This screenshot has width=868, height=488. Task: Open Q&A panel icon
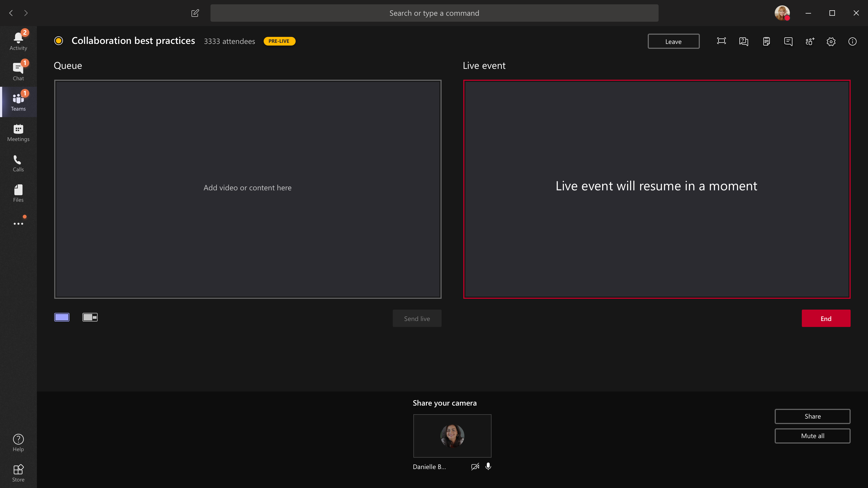coord(743,41)
